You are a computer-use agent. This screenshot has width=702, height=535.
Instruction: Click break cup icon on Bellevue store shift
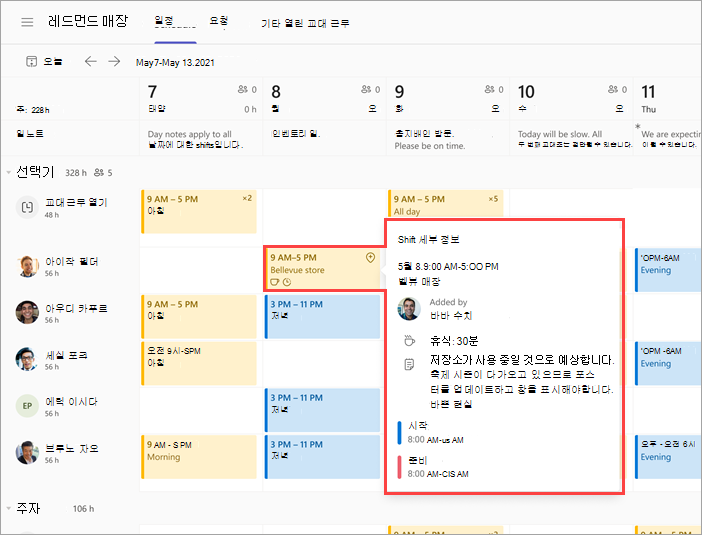coord(274,282)
